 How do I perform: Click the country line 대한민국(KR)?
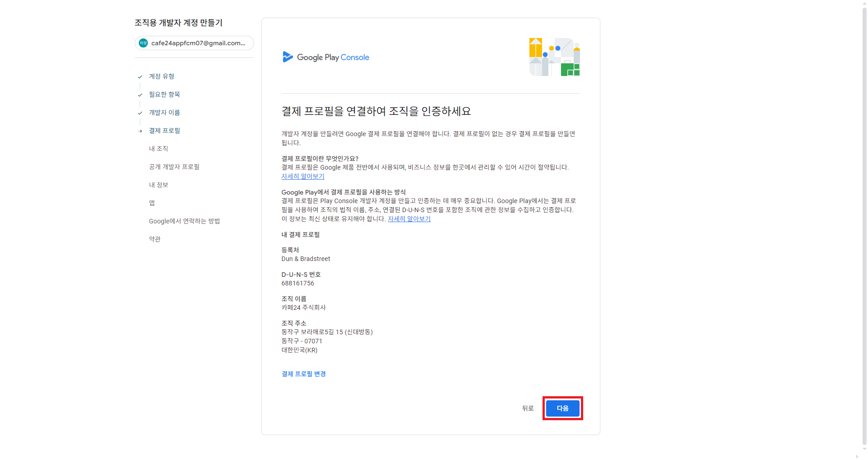(299, 350)
